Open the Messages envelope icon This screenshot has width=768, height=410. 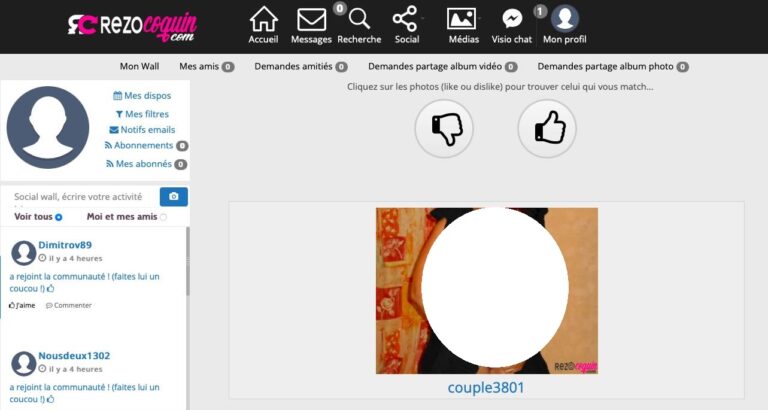click(x=312, y=20)
